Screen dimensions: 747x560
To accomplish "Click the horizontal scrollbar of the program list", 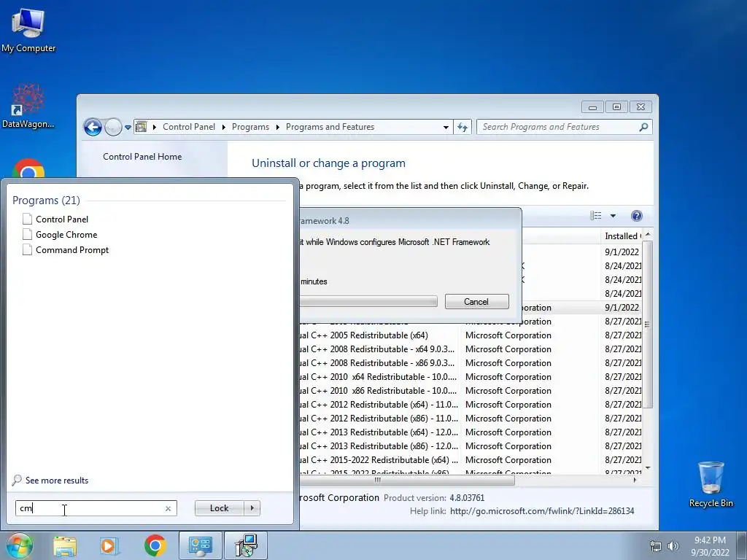I will tap(407, 480).
